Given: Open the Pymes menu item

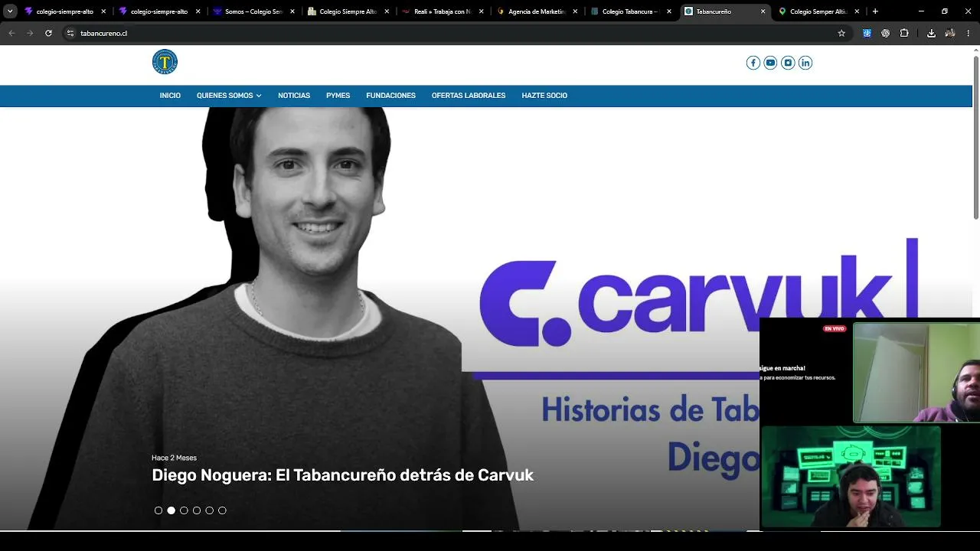Looking at the screenshot, I should [338, 96].
